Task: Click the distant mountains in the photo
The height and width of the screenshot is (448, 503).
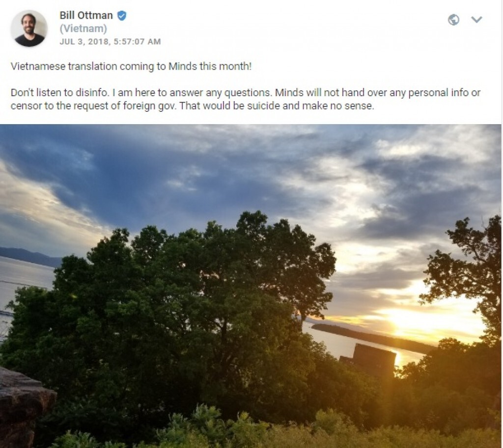Action: (29, 256)
